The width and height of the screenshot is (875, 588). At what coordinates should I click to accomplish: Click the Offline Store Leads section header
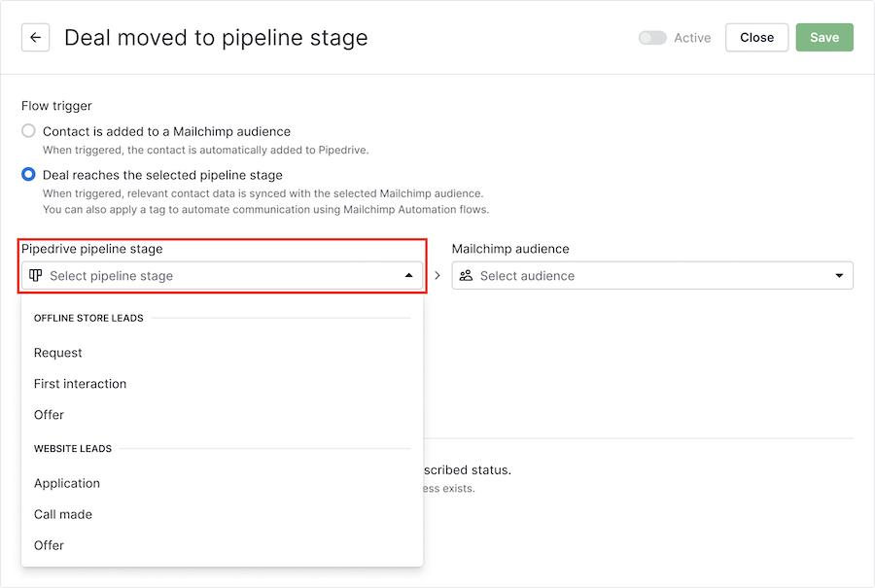click(x=88, y=318)
